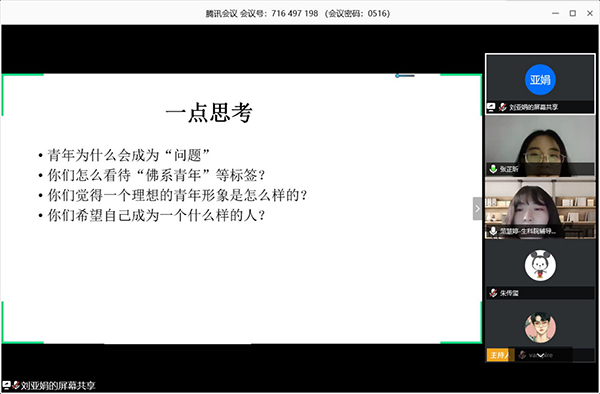This screenshot has height=394, width=600.
Task: Click the slide title 一点思考
Action: click(209, 113)
